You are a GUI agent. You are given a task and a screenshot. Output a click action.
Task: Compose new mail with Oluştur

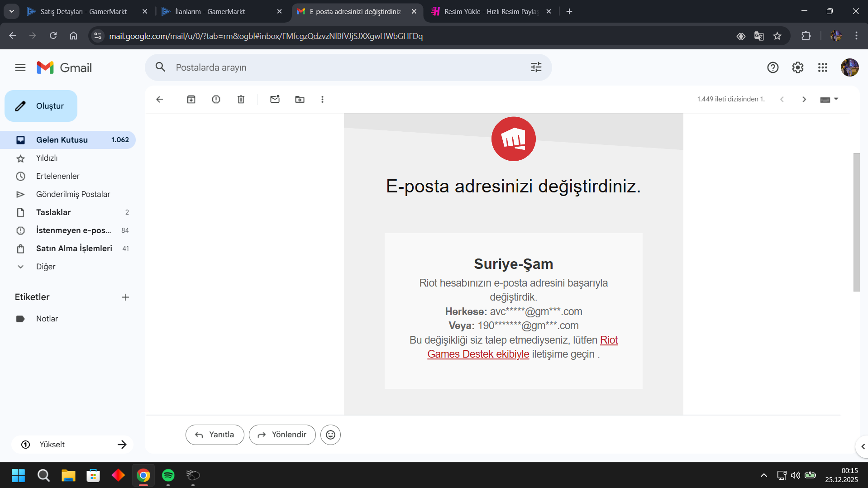[x=41, y=106]
